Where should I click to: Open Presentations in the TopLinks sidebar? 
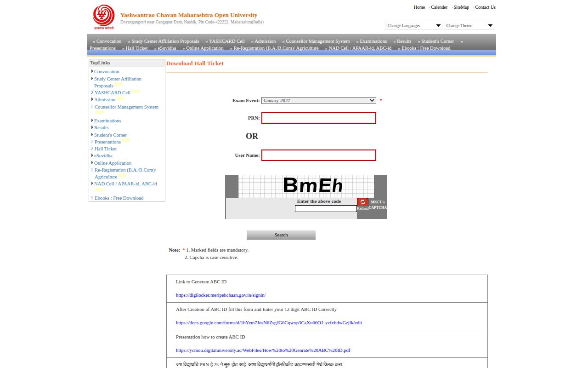coord(107,142)
